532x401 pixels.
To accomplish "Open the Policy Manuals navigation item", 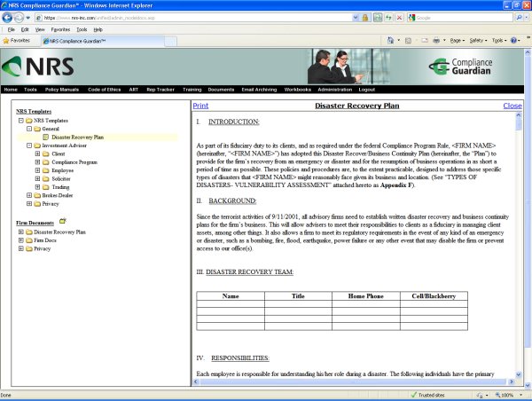I will pos(62,90).
